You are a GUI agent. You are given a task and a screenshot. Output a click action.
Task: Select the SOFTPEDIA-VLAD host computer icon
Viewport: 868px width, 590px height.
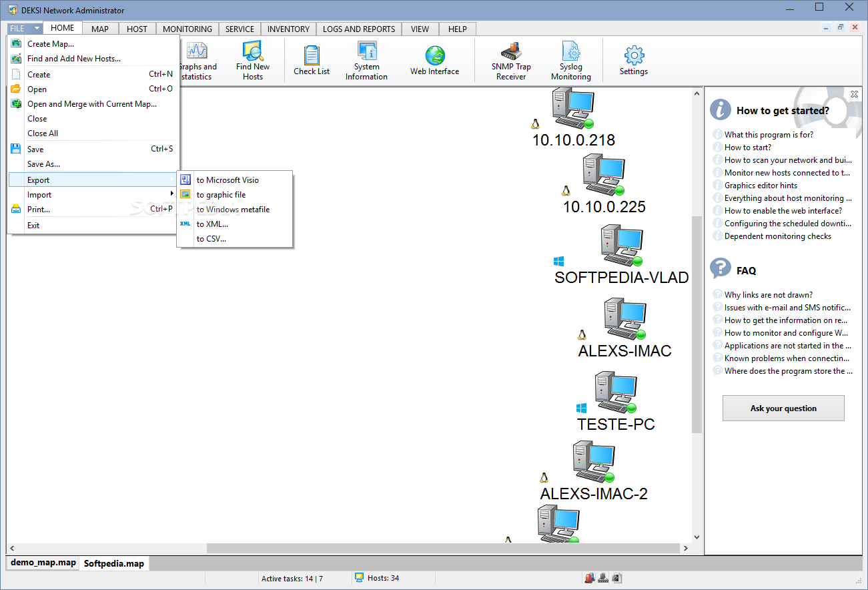coord(621,246)
